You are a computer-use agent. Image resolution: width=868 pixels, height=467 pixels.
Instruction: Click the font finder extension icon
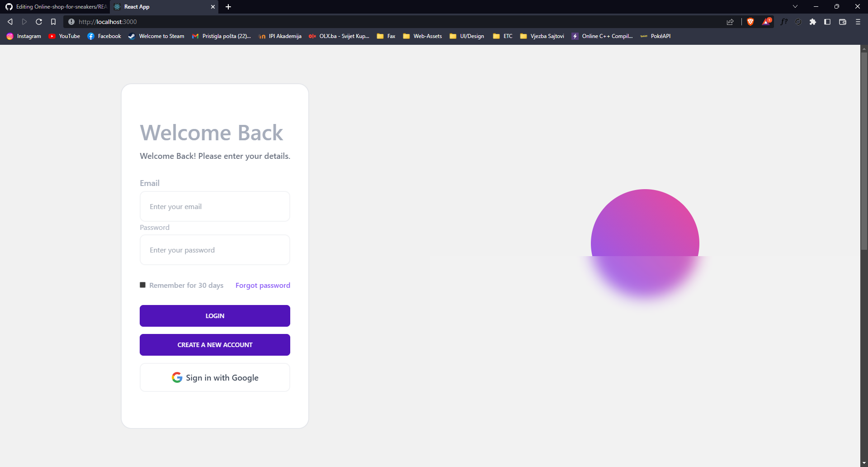coord(784,22)
